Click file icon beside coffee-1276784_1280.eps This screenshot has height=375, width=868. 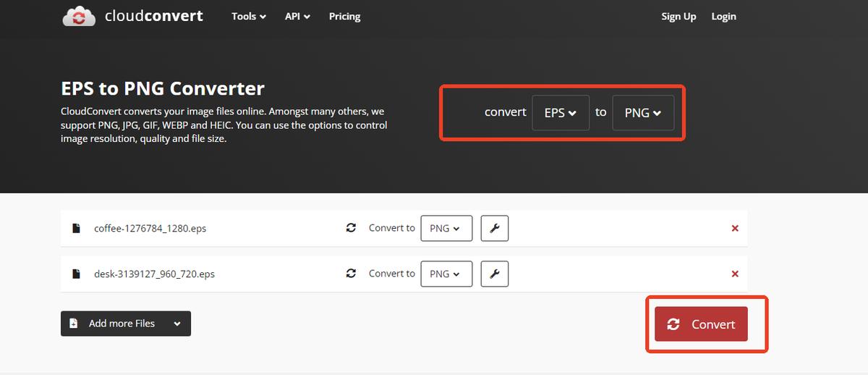click(x=76, y=228)
